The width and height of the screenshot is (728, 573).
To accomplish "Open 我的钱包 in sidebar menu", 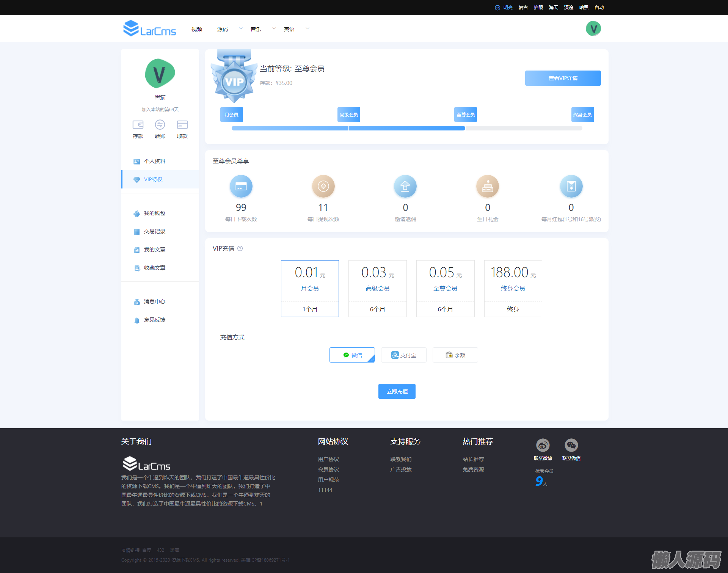I will coord(154,214).
